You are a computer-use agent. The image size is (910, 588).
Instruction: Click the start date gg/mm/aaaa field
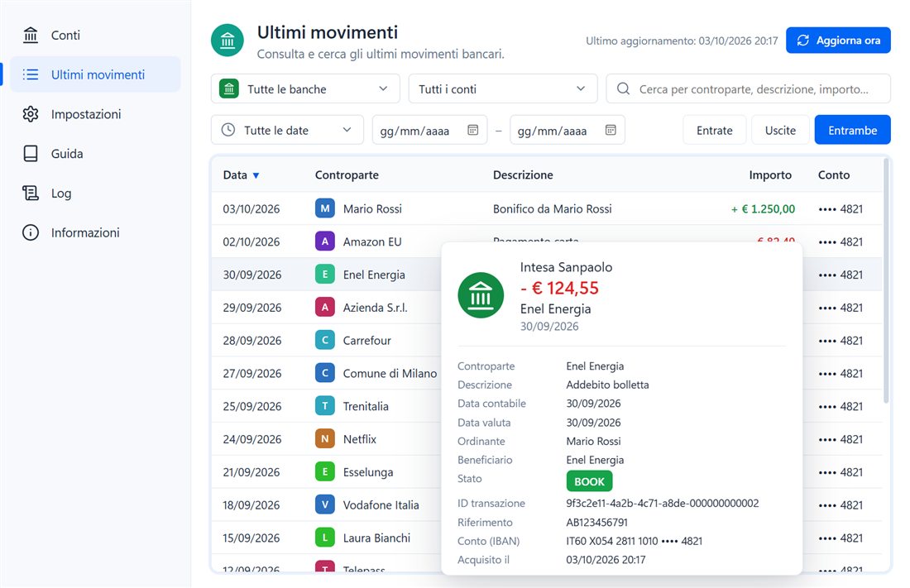(429, 130)
